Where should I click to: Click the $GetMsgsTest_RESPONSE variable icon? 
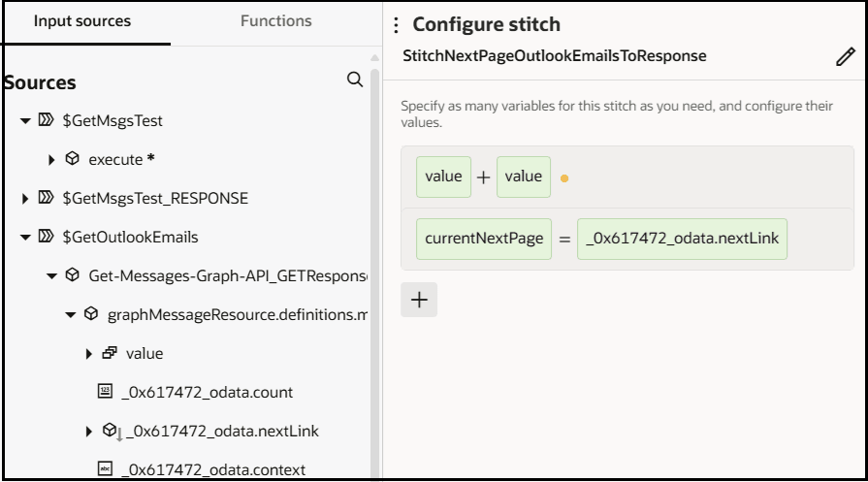(x=47, y=199)
